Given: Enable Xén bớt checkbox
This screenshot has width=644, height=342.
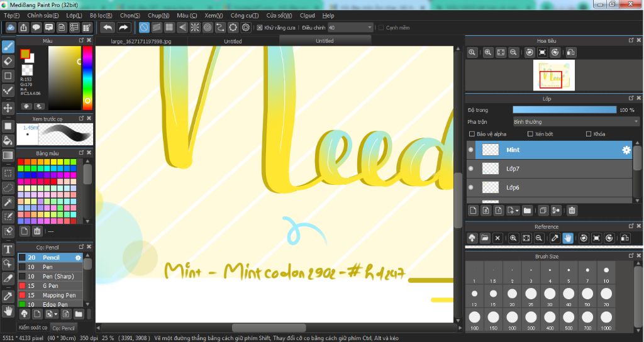Looking at the screenshot, I should (530, 134).
